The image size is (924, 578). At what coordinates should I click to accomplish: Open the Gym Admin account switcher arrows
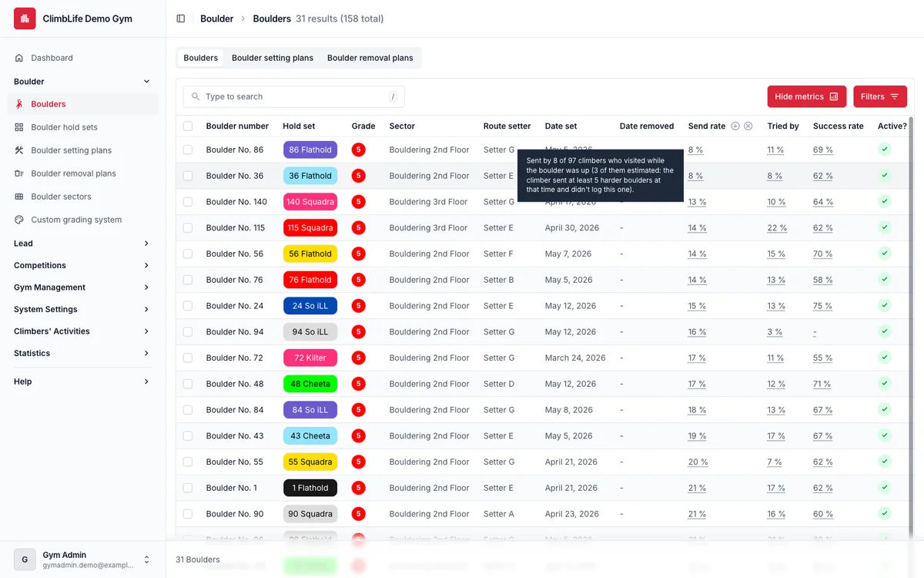(x=146, y=560)
